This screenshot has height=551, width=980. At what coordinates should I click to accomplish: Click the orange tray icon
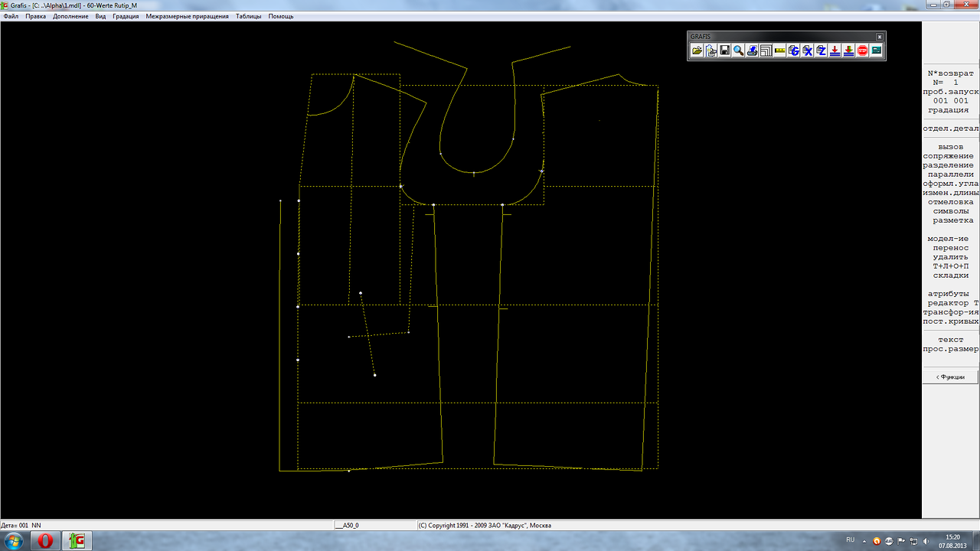click(x=877, y=541)
